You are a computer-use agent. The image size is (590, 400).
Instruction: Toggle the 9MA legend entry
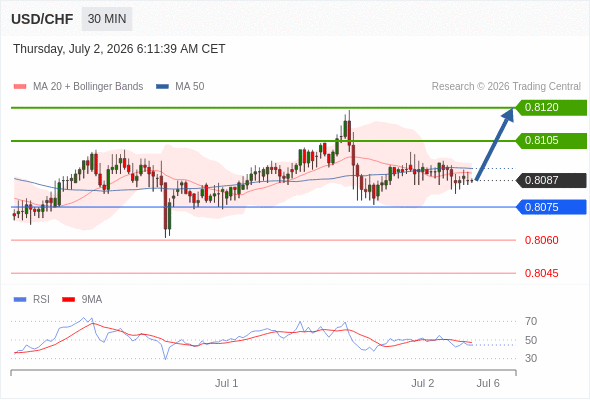tap(82, 300)
